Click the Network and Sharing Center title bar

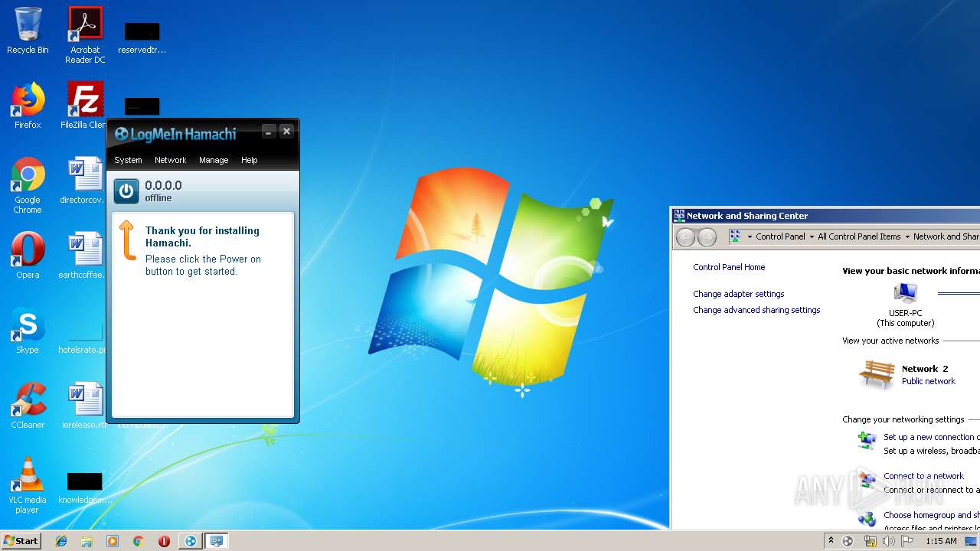coord(825,216)
